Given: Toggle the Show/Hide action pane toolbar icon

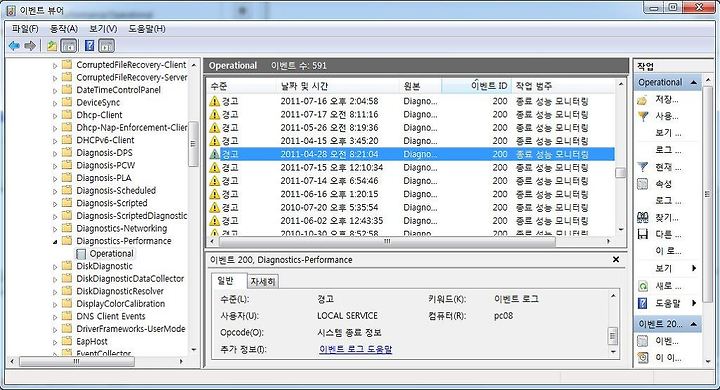Looking at the screenshot, I should (107, 45).
